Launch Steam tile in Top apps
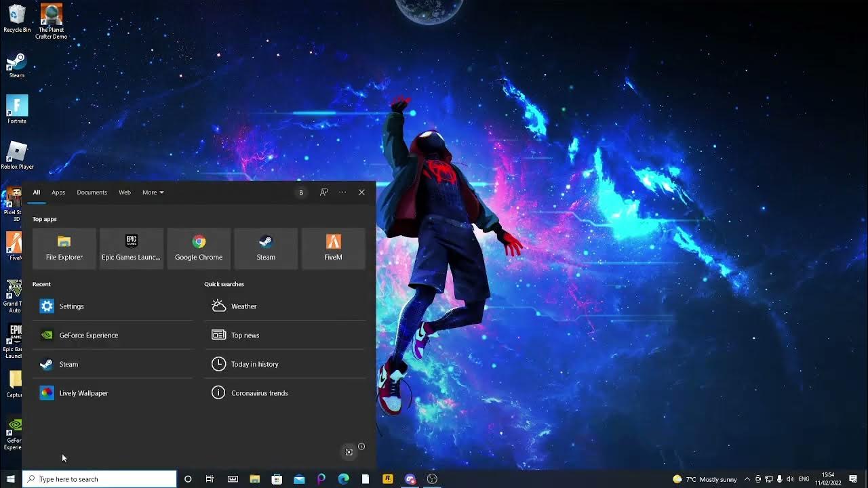 tap(266, 248)
